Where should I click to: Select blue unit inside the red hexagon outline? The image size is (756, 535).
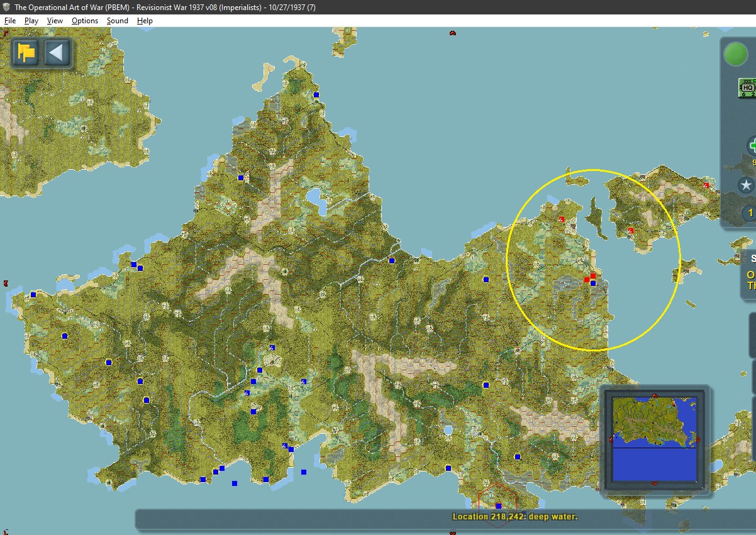498,505
